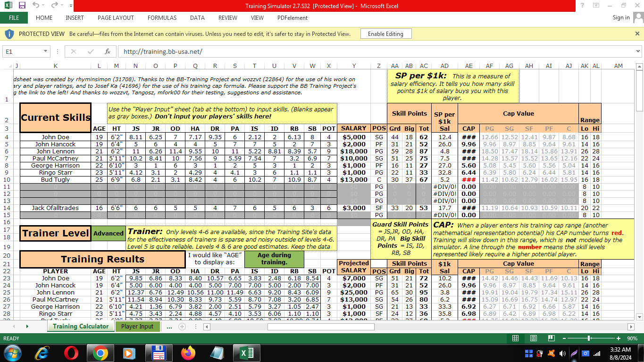Launch Internet Explorer from taskbar
Viewport: 644px width, 362px height.
42,353
